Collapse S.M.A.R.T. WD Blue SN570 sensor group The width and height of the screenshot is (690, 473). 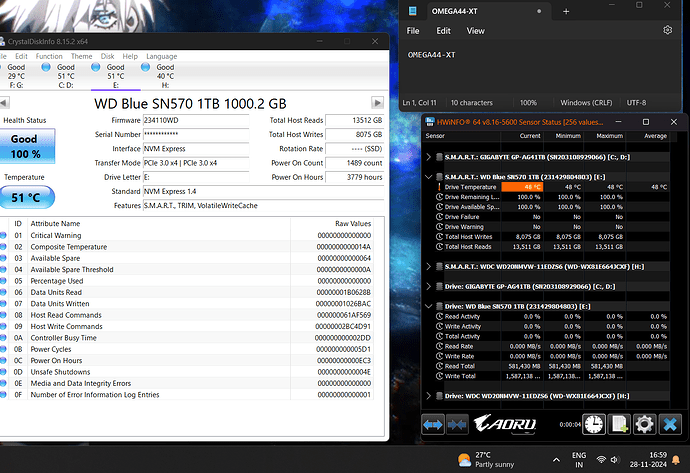[429, 176]
